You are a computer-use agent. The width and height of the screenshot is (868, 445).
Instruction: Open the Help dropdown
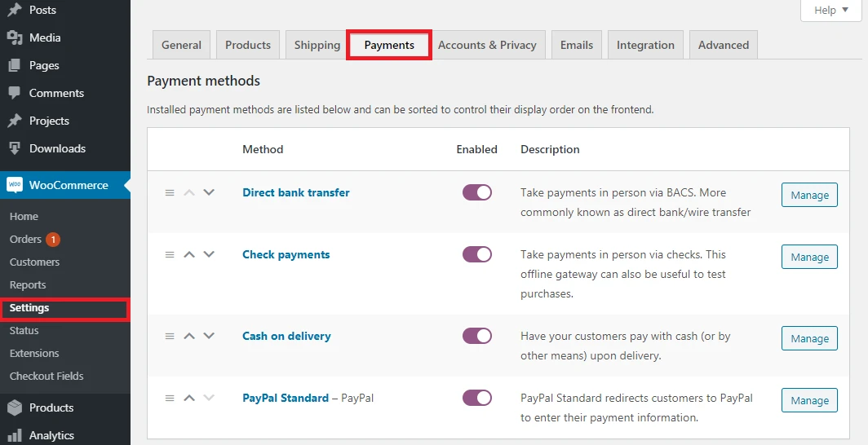click(830, 11)
